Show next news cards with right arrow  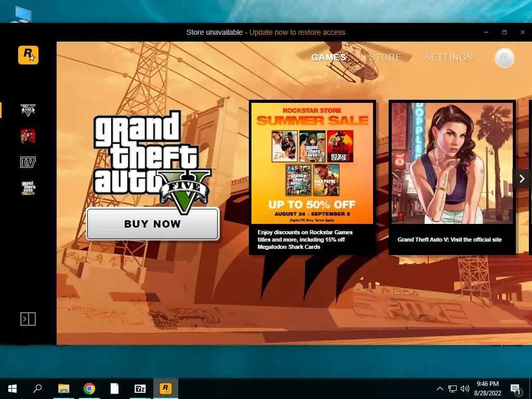pos(522,179)
